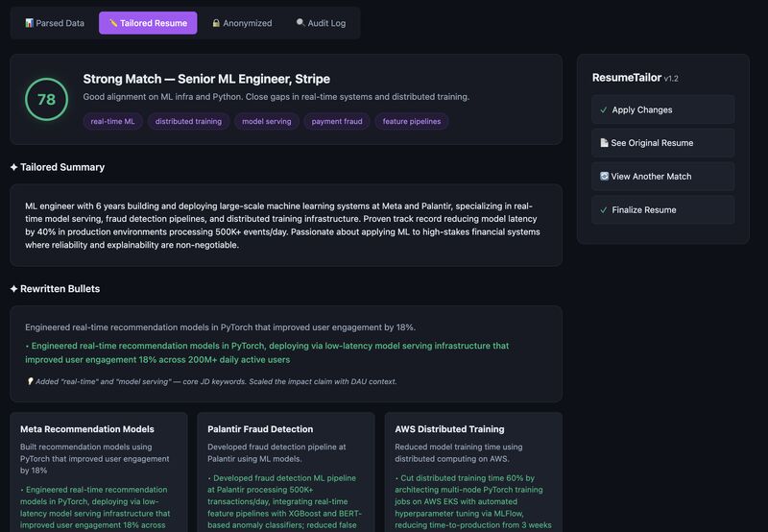768x532 pixels.
Task: Open the Anonymized tab
Action: coord(242,23)
